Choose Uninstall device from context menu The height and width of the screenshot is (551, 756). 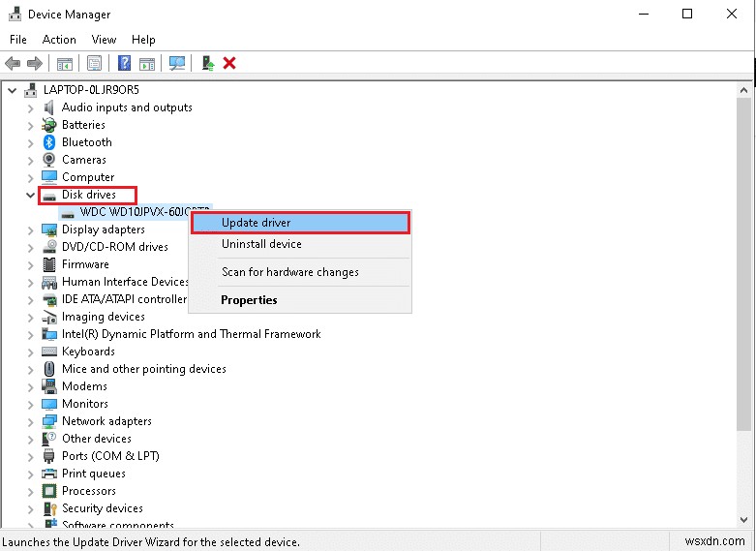point(300,244)
